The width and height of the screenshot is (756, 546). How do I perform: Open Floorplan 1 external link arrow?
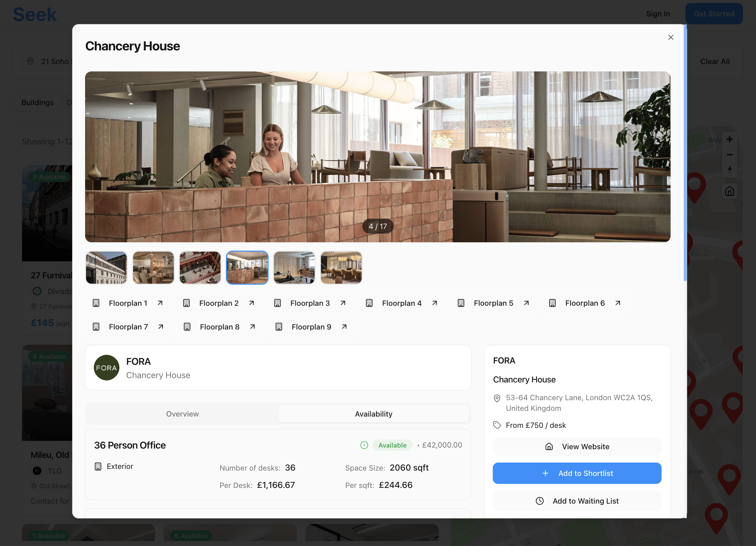160,303
